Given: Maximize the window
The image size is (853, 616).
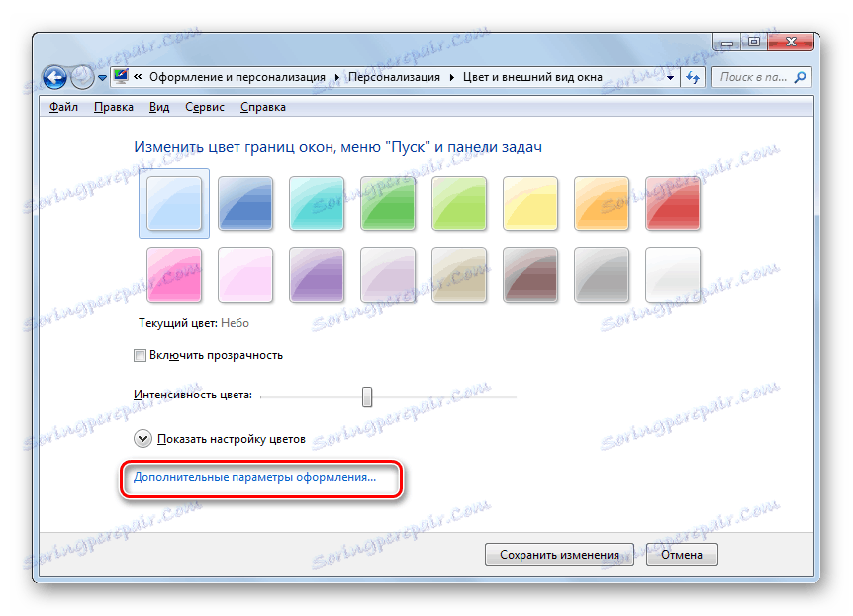Looking at the screenshot, I should pos(754,42).
